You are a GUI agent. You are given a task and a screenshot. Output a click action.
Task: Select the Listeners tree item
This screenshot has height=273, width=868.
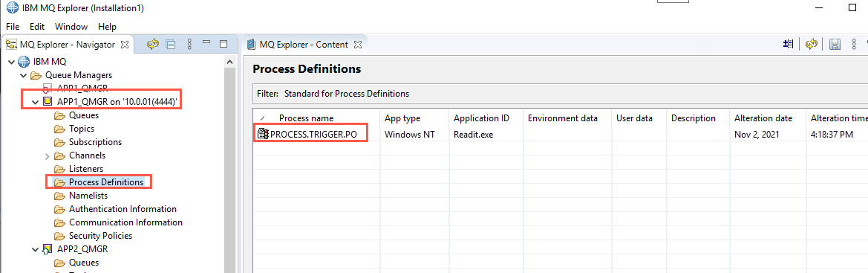tap(86, 169)
